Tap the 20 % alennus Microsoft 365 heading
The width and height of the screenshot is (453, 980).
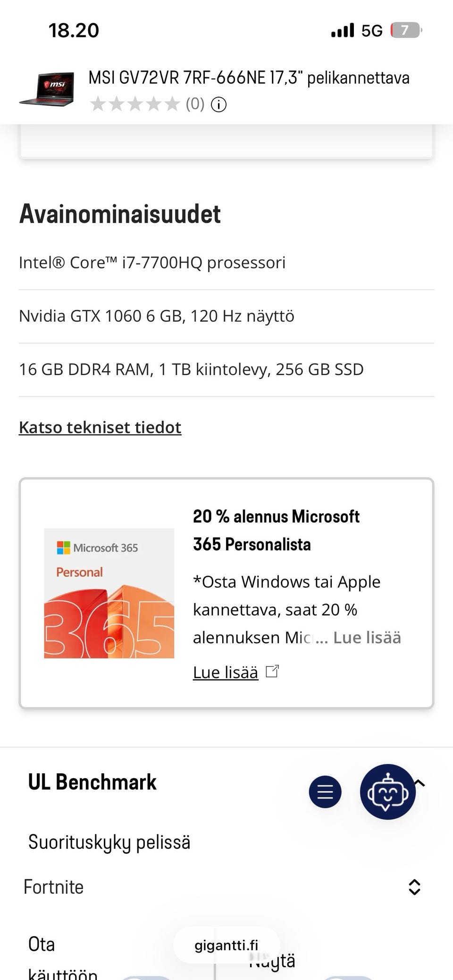276,530
